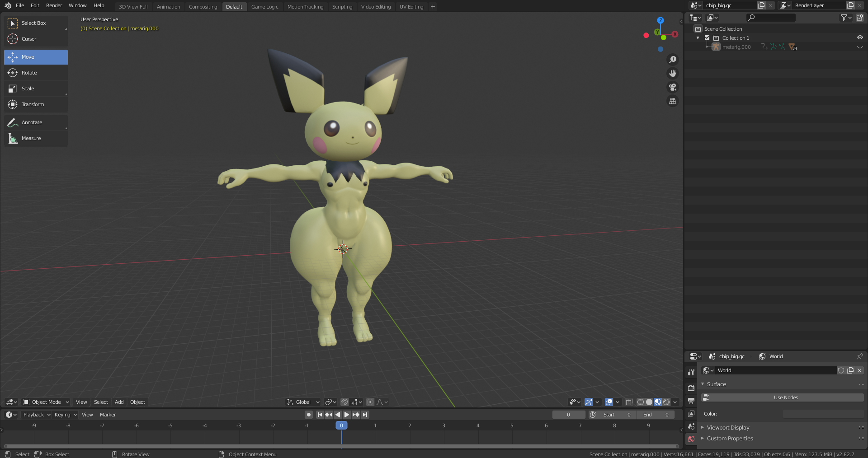Click the current frame number field
868x458 pixels.
tap(569, 415)
